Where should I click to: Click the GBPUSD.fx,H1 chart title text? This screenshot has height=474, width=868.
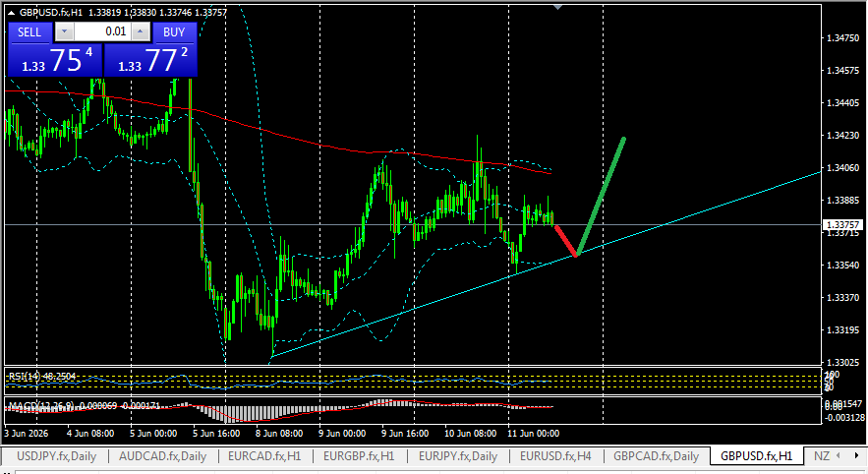[x=50, y=12]
